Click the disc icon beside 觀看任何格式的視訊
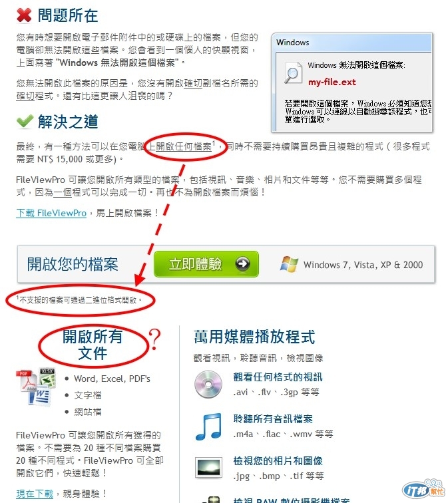The width and height of the screenshot is (448, 503). tap(208, 384)
